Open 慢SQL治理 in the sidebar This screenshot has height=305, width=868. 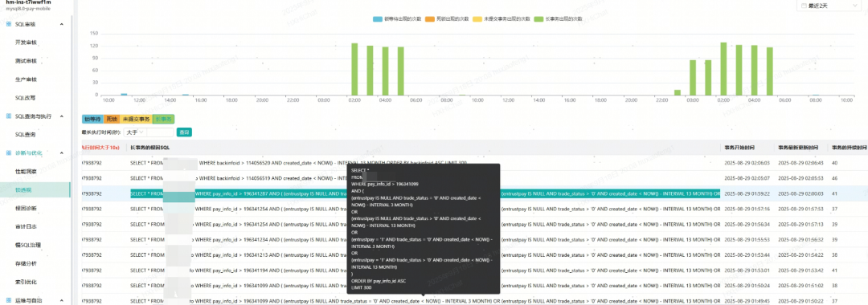(28, 245)
